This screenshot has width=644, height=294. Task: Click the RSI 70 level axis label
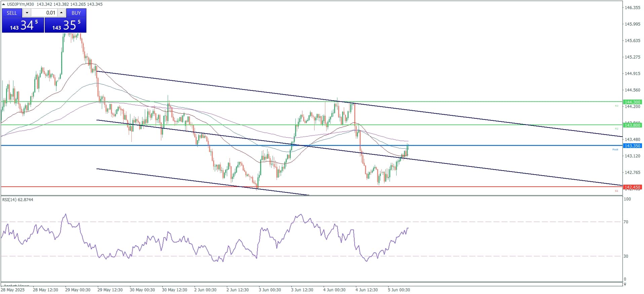(x=626, y=222)
